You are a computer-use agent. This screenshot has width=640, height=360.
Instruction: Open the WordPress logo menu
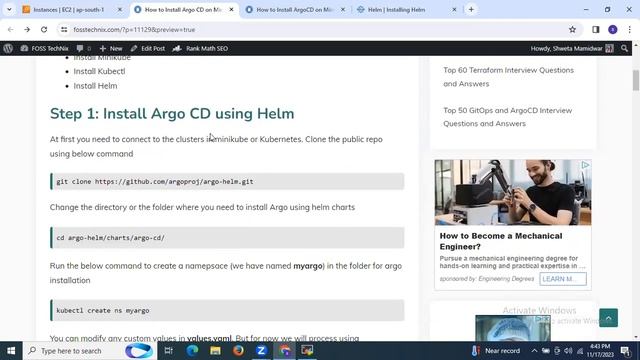[8, 48]
